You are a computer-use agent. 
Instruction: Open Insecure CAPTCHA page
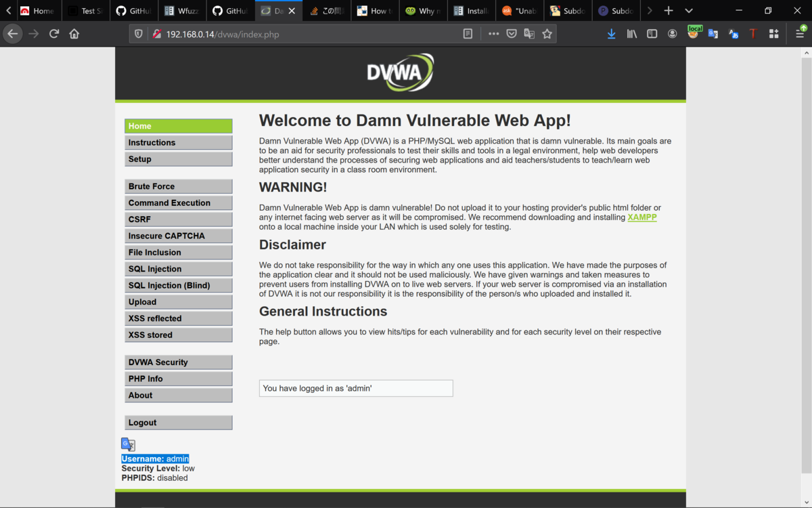[179, 236]
